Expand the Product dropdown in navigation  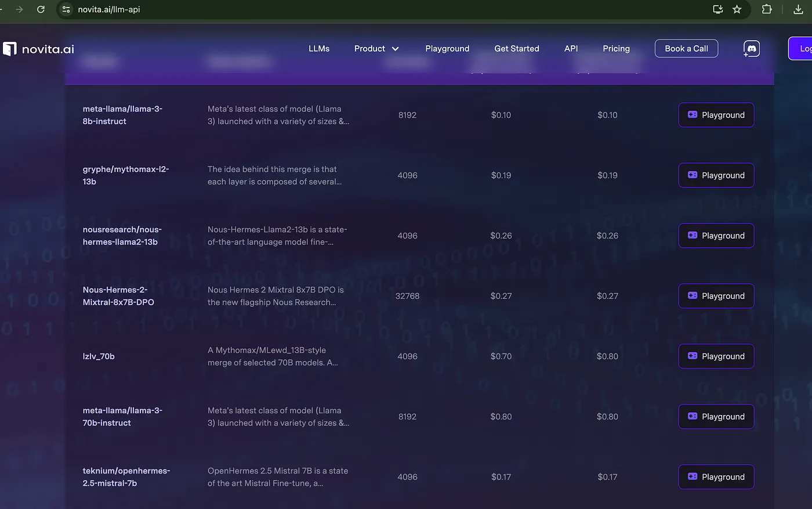point(376,49)
